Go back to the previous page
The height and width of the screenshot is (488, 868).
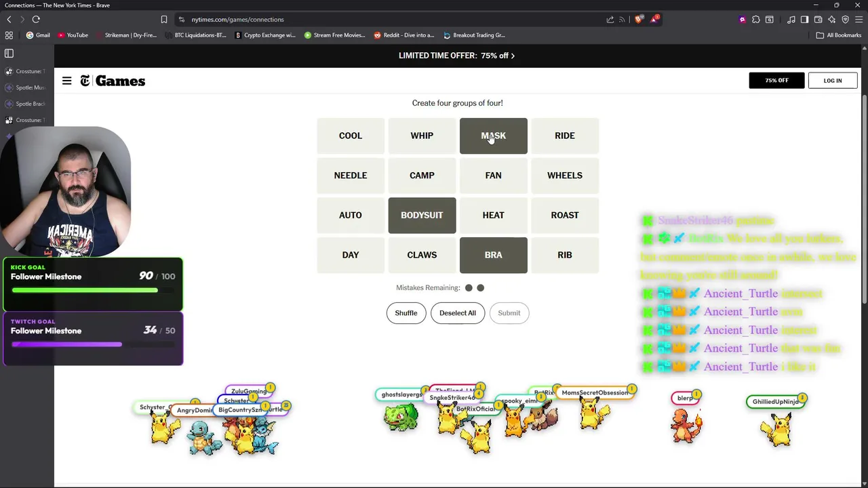(x=9, y=20)
